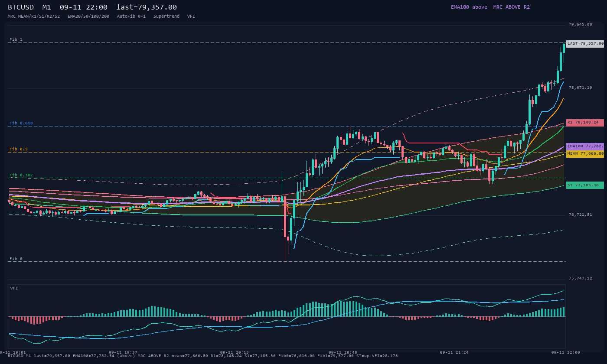607x364 pixels.
Task: Select the Supertrend indicator label
Action: click(x=166, y=16)
